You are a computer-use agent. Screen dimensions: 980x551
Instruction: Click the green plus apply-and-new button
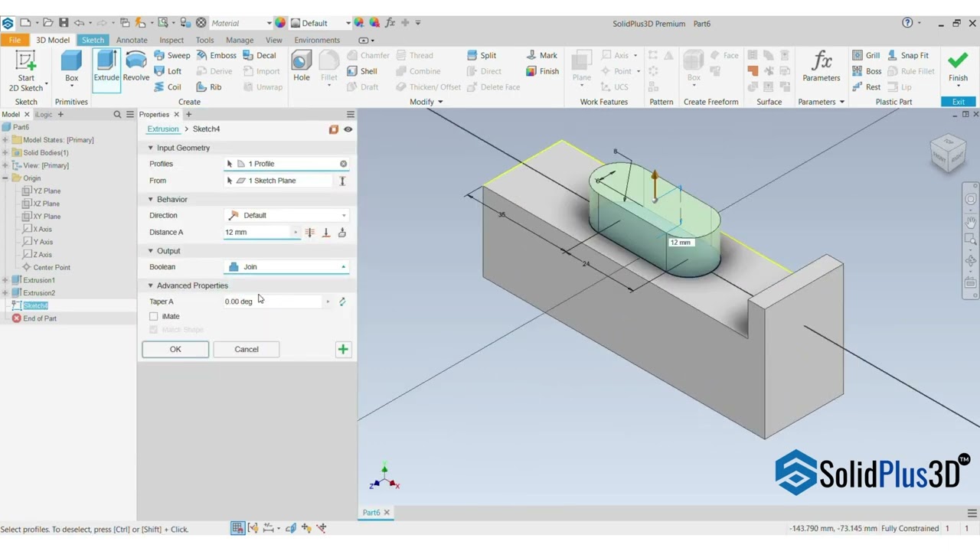tap(343, 350)
